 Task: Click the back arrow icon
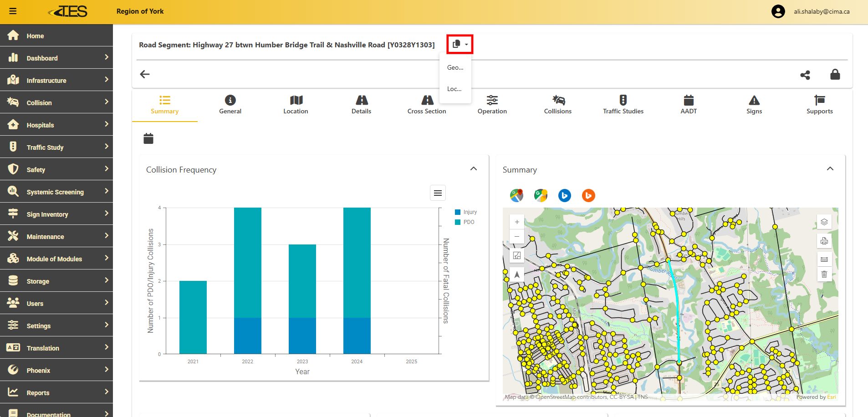coord(145,74)
